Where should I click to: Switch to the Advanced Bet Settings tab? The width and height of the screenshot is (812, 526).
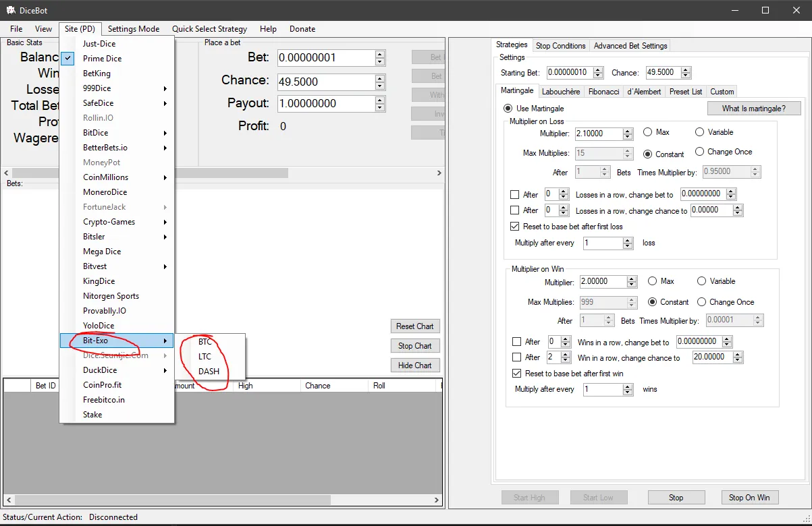630,46
